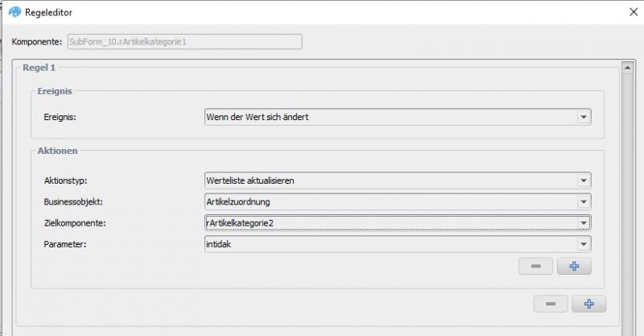Screen dimensions: 644x336
Task: Expand the Businessobjekt dropdown arrow
Action: tap(583, 202)
